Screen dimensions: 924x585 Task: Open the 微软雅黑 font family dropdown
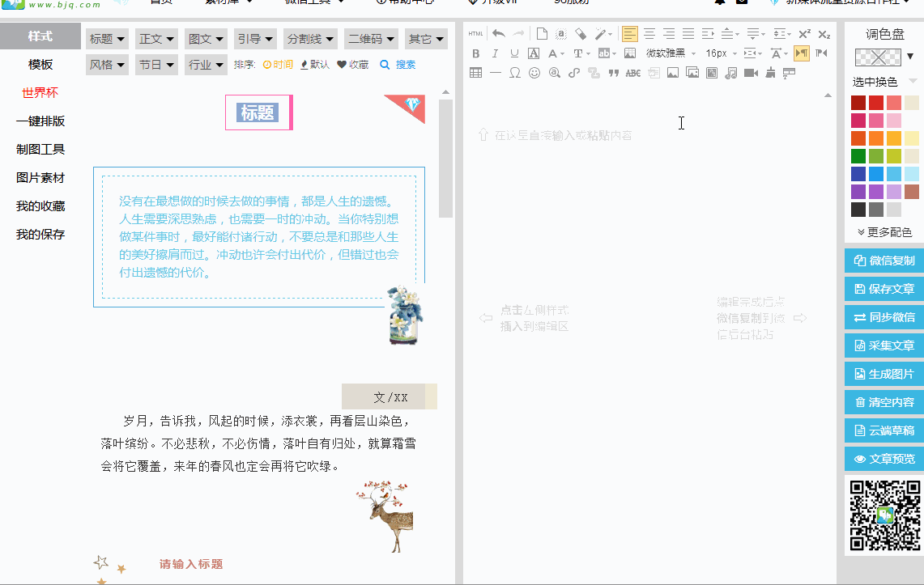point(671,53)
